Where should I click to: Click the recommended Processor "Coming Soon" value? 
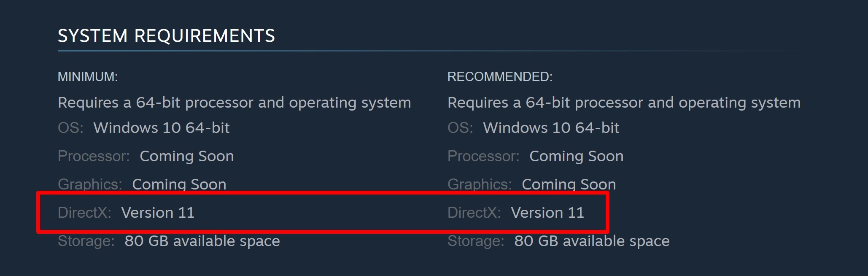[x=577, y=156]
